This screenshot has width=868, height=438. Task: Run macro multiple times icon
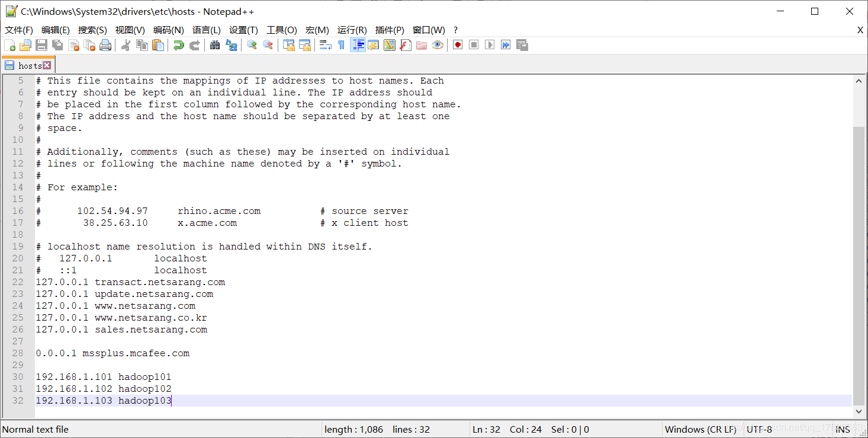[x=506, y=45]
